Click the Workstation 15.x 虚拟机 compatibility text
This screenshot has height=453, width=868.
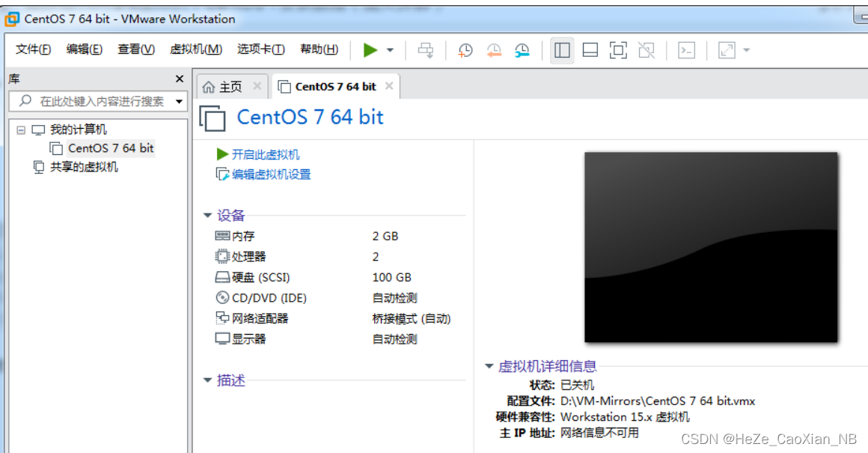(x=625, y=417)
